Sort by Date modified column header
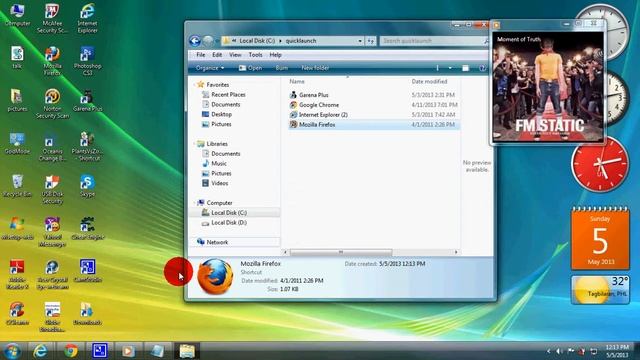This screenshot has width=640, height=360. point(429,82)
